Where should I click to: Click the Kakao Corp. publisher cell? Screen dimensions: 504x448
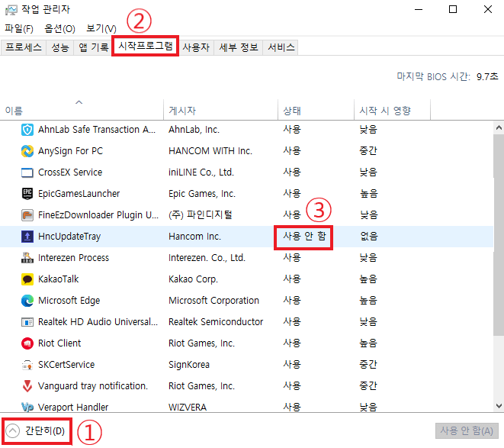[193, 279]
